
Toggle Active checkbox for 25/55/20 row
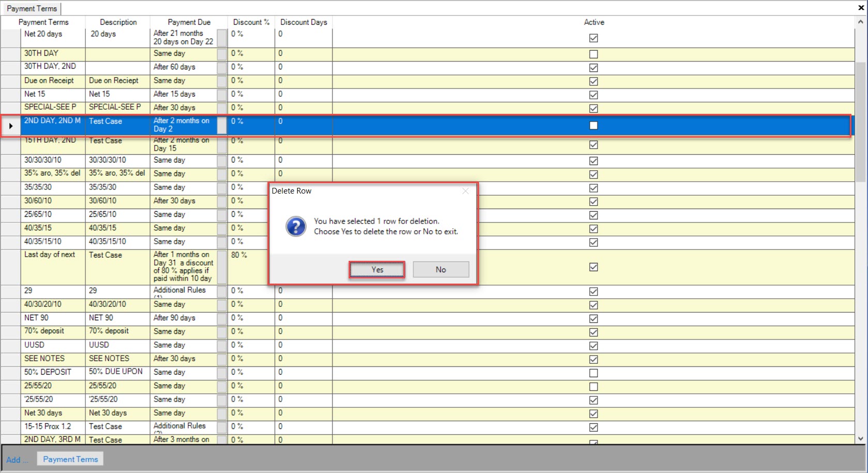[x=594, y=387]
